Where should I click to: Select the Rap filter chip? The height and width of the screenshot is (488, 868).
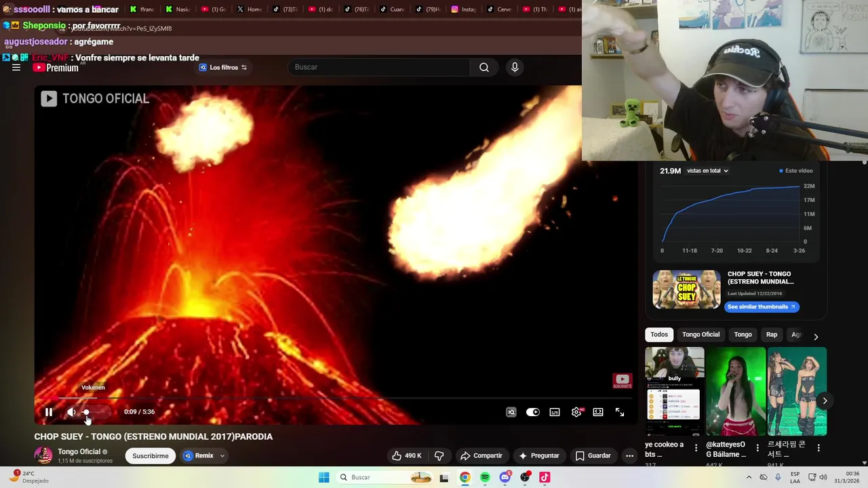coord(772,334)
